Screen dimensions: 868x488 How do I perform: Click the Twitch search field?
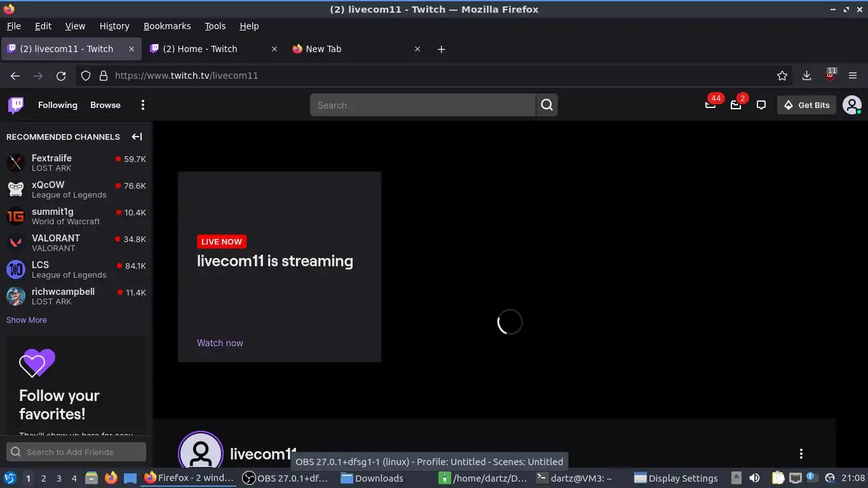pyautogui.click(x=423, y=105)
